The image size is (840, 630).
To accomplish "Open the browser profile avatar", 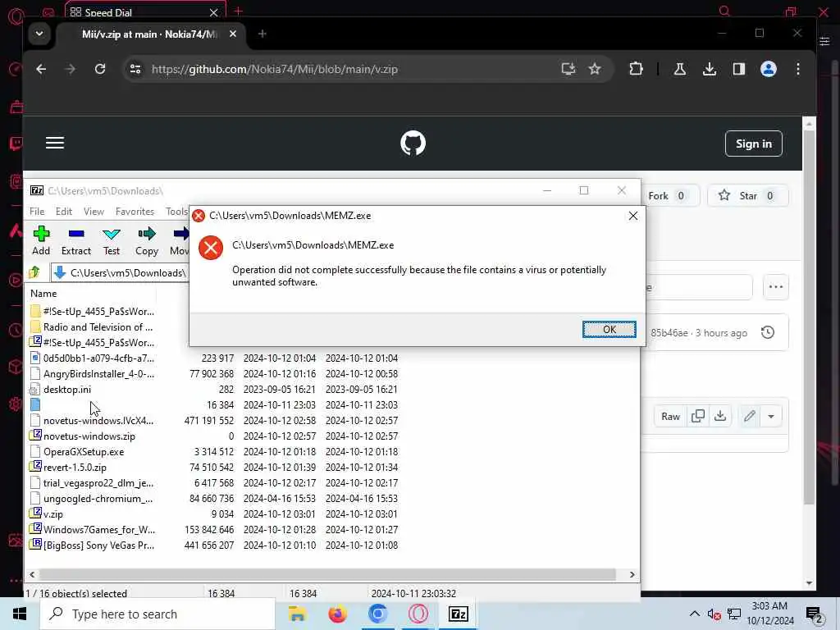I will click(x=768, y=69).
